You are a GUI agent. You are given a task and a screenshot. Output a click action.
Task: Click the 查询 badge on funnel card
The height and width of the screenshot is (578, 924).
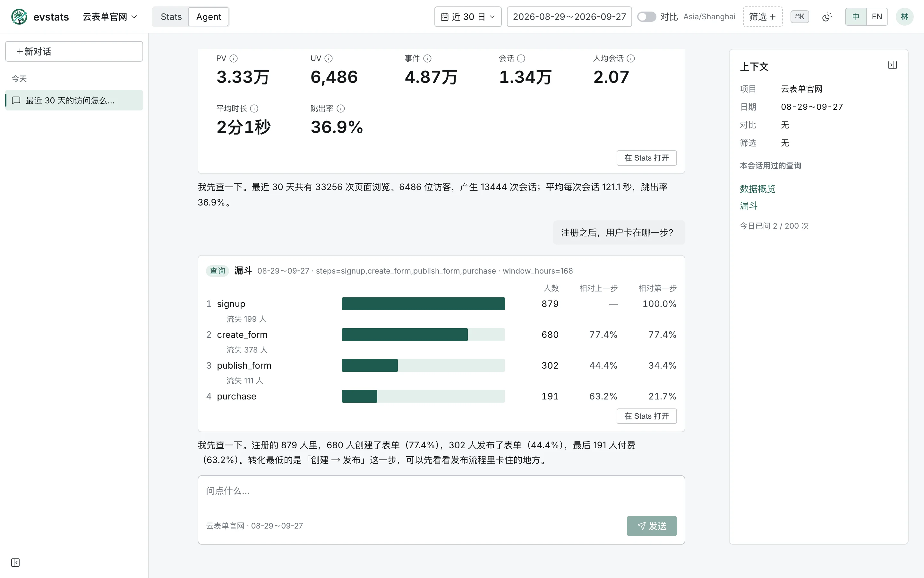[x=217, y=271]
